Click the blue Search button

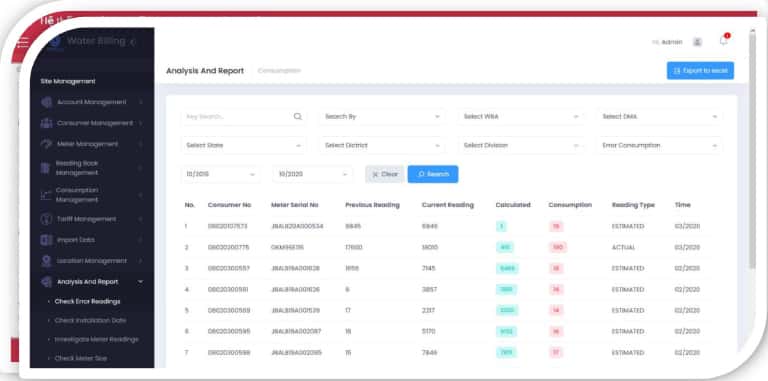(432, 174)
